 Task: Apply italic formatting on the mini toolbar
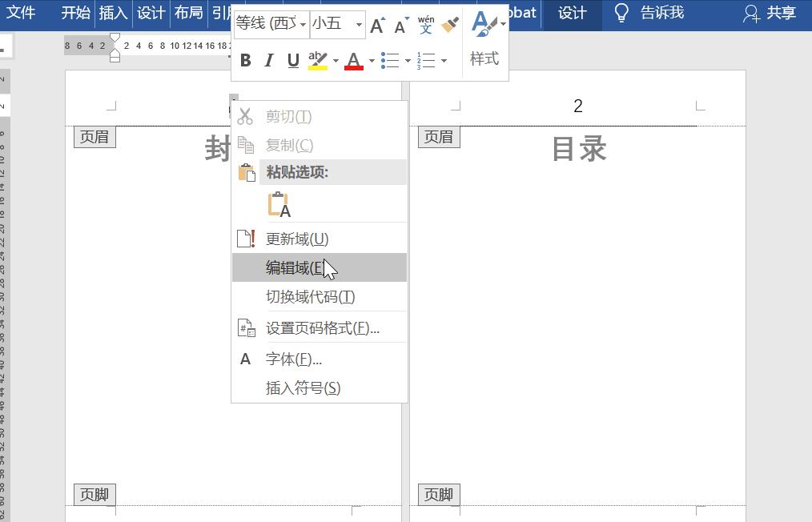coord(268,60)
